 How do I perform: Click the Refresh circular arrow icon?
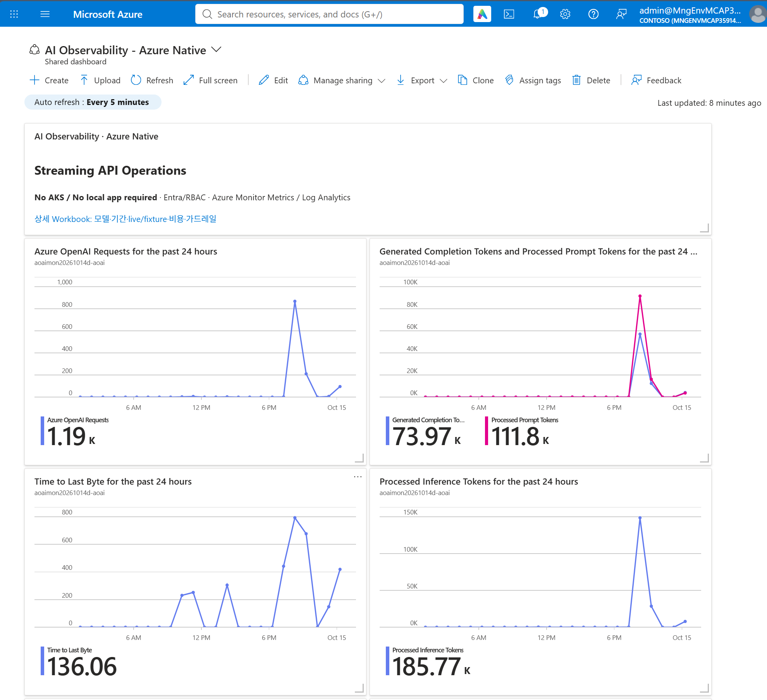(x=136, y=80)
